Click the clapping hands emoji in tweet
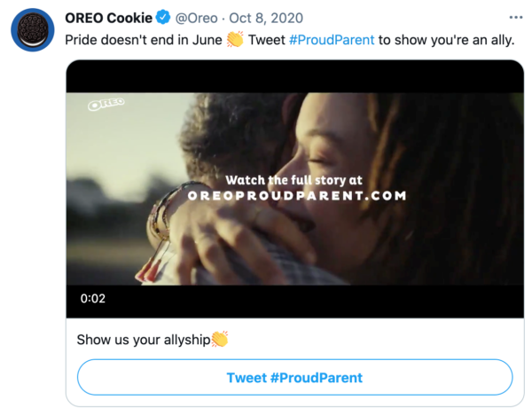The width and height of the screenshot is (532, 408). tap(235, 39)
